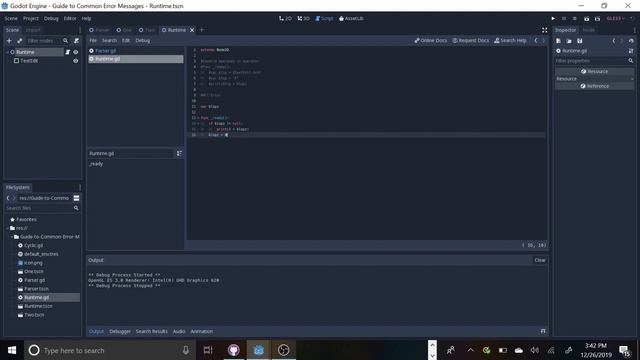The width and height of the screenshot is (640, 360).
Task: Select Runtime.tscn in FileSystem
Action: pyautogui.click(x=38, y=306)
